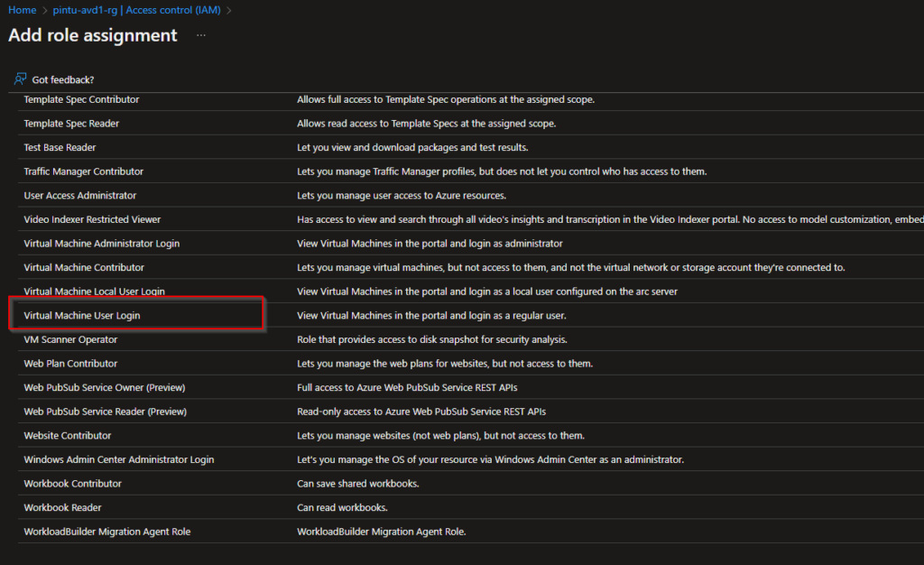
Task: Select Windows Admin Center Administrator Login role
Action: point(119,459)
